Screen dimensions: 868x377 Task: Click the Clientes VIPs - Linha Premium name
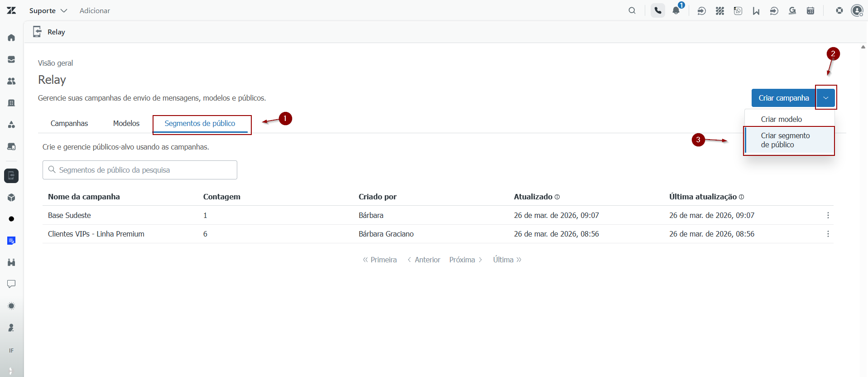(96, 234)
